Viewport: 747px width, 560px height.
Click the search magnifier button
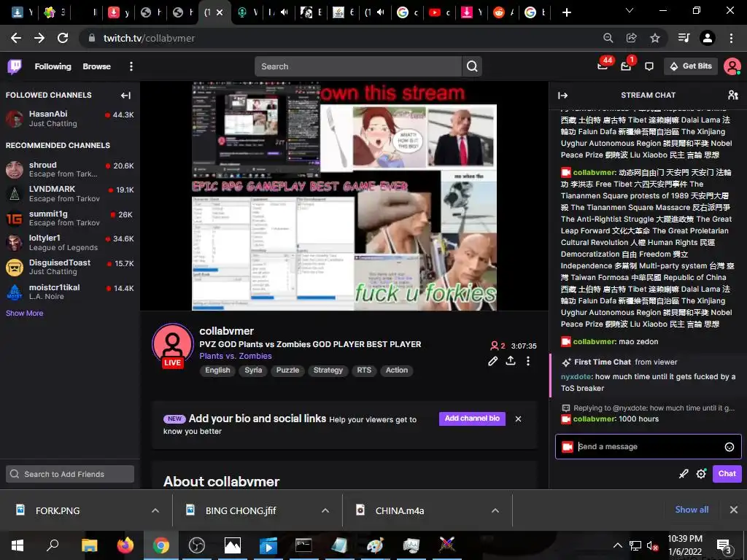click(x=472, y=66)
